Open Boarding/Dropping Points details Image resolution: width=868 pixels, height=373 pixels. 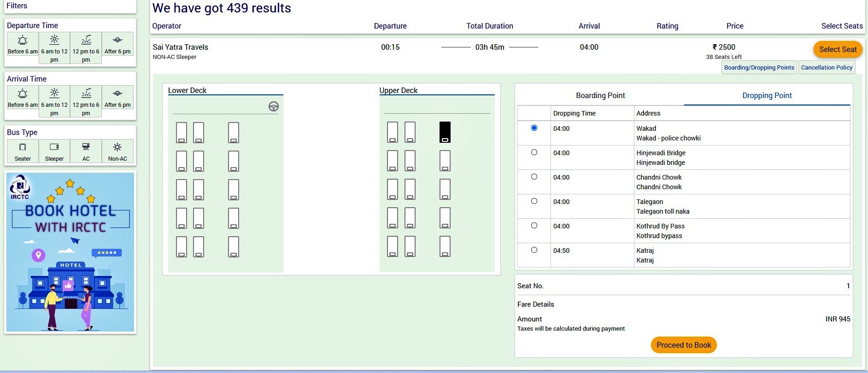[x=759, y=67]
